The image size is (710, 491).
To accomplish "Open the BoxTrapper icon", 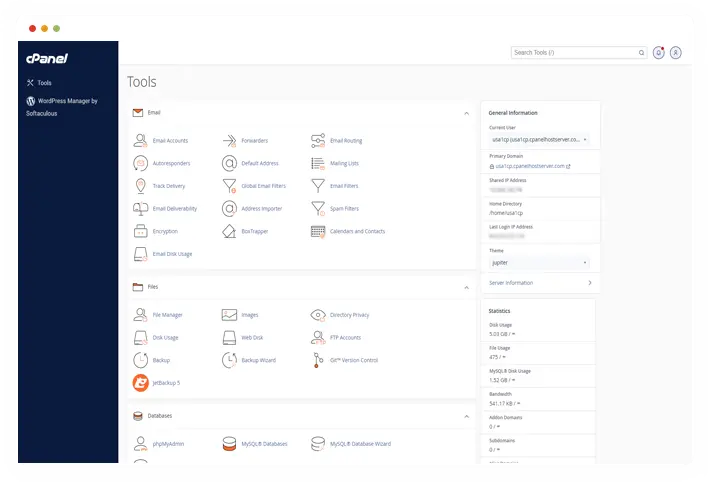I will click(x=229, y=231).
